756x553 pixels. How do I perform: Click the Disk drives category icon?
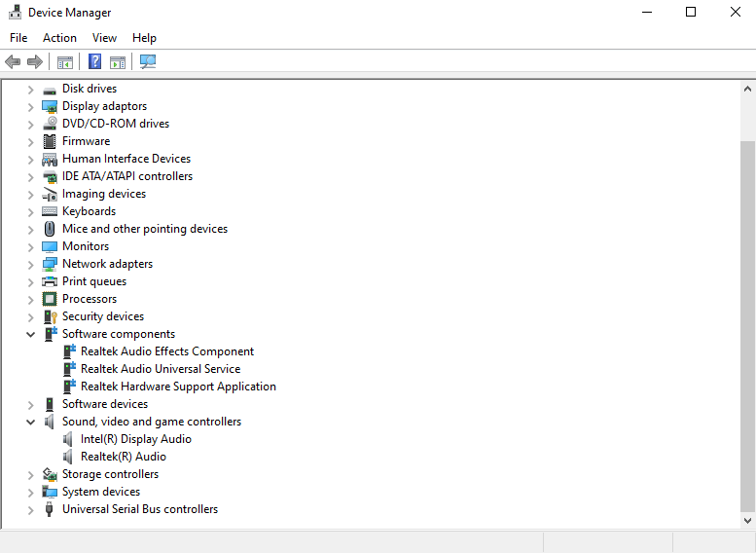(50, 90)
